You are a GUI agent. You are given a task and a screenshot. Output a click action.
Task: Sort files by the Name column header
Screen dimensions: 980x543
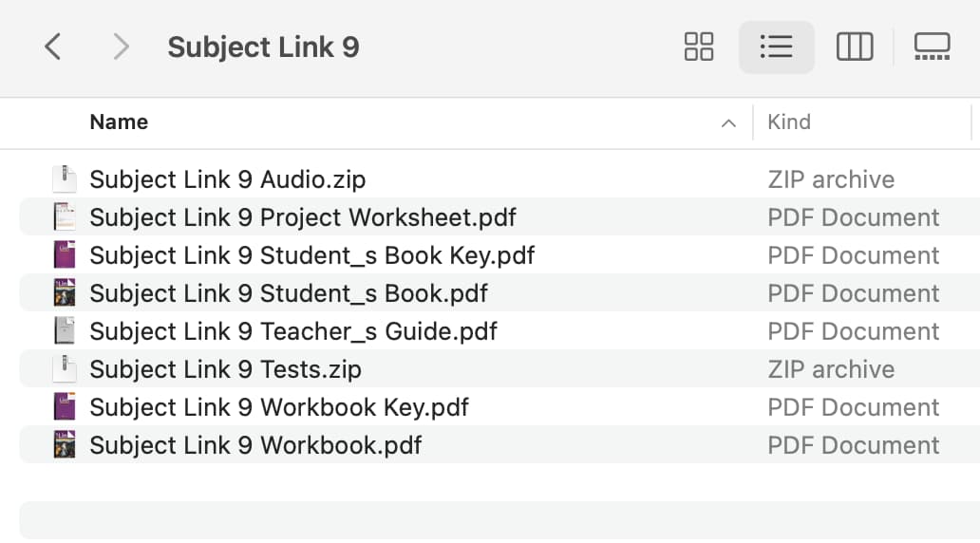pos(119,122)
